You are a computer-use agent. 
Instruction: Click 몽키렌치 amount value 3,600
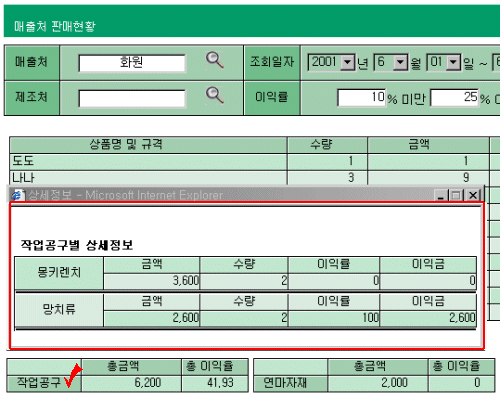tap(152, 281)
